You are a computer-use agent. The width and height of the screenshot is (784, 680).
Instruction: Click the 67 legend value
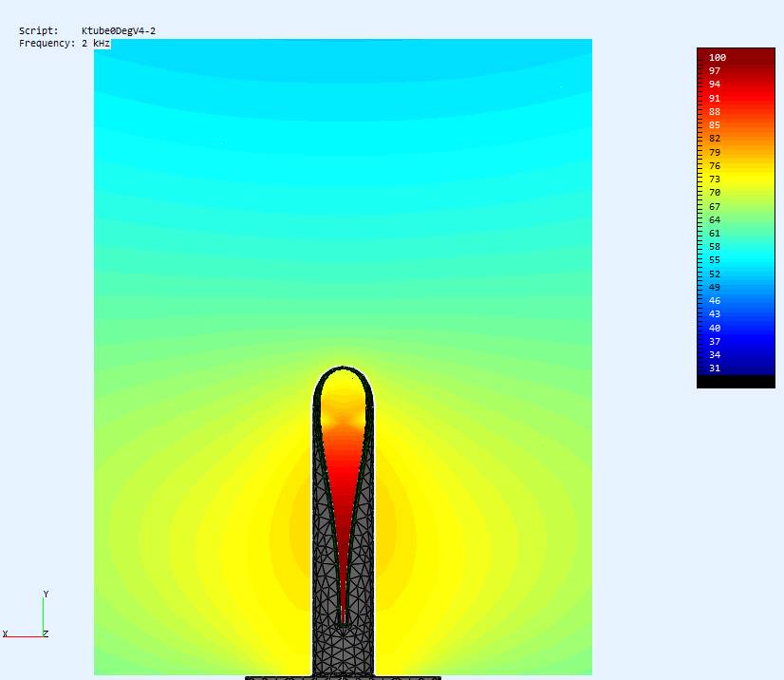(x=715, y=207)
